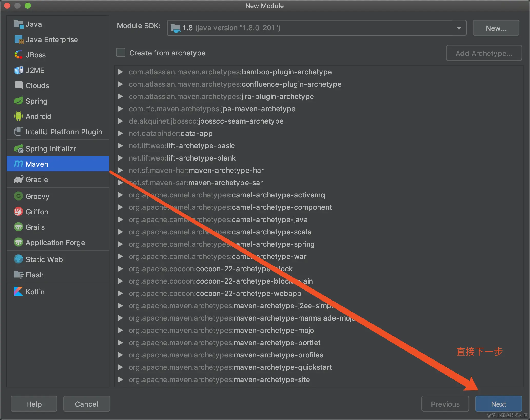
Task: Open Help for the dialog
Action: tap(34, 404)
